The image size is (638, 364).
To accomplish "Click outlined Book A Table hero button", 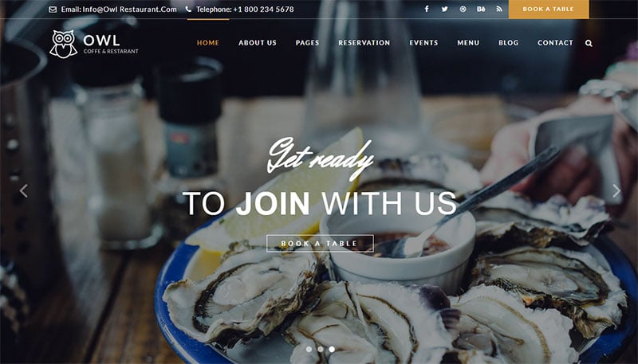I will (320, 244).
